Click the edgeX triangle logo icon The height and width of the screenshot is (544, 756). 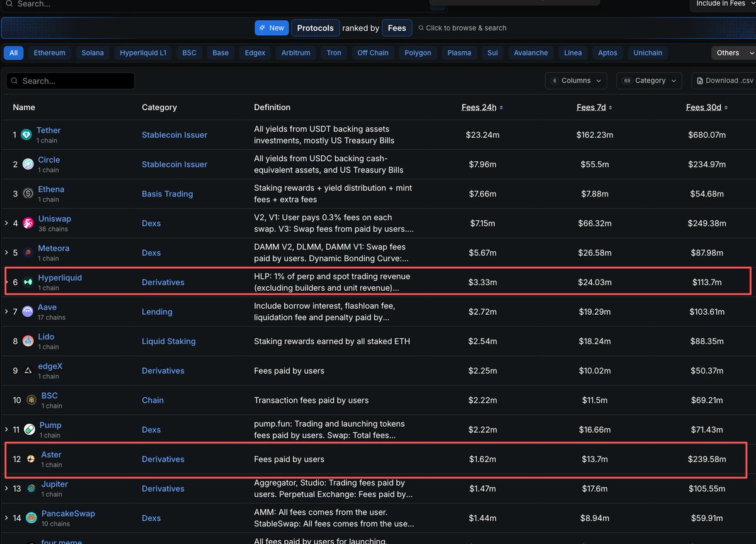pyautogui.click(x=28, y=371)
